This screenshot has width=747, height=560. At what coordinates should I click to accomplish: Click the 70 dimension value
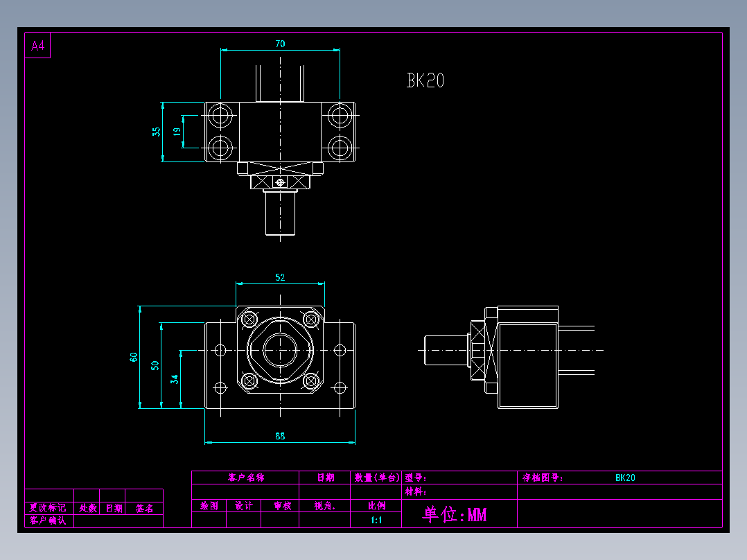(280, 44)
